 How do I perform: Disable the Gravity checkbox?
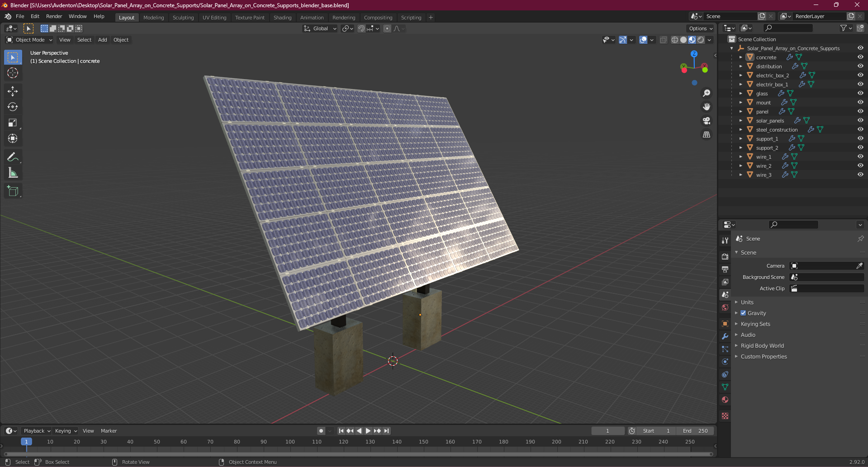tap(743, 313)
